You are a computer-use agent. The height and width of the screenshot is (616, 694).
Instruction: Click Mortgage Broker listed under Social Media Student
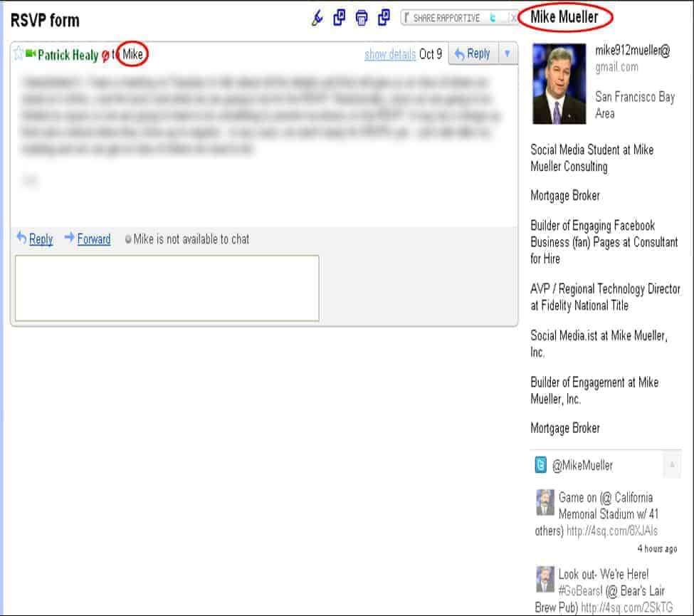tap(564, 196)
